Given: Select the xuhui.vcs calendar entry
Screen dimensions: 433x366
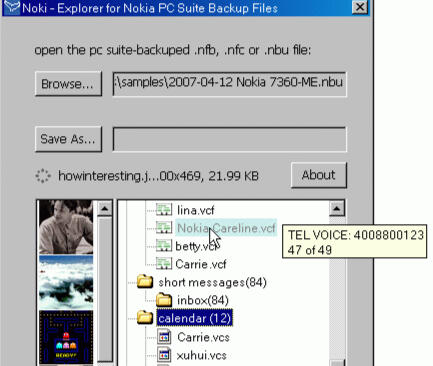Looking at the screenshot, I should click(x=201, y=355).
